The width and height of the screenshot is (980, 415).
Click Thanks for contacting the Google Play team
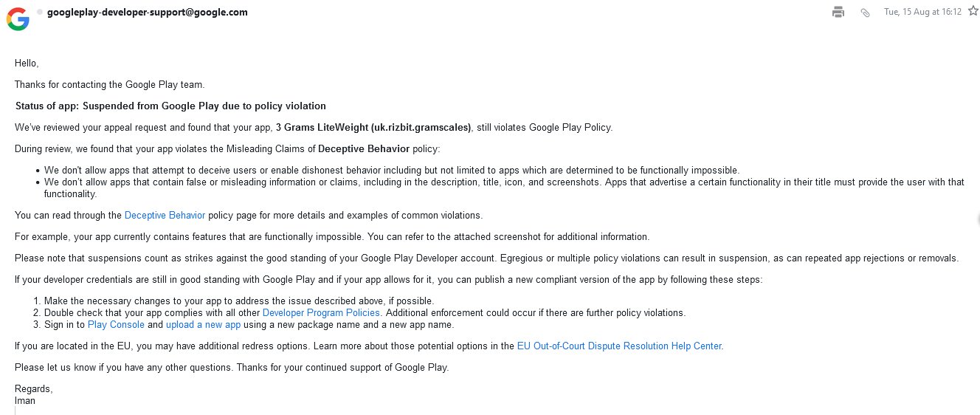click(x=109, y=85)
